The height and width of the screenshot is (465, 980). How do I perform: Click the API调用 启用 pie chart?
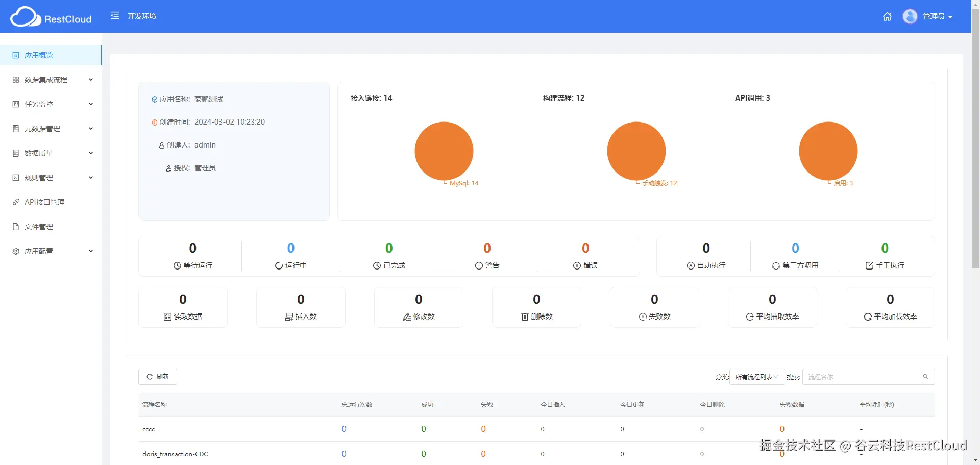click(828, 151)
